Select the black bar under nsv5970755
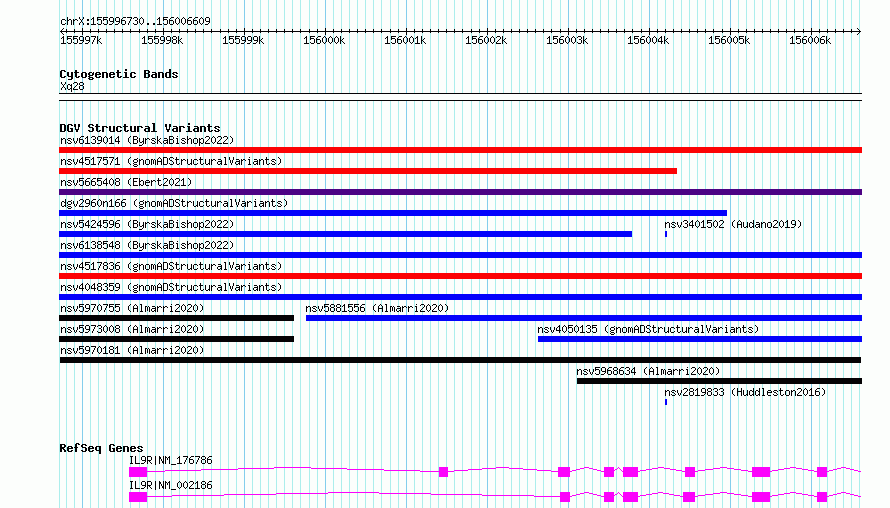 177,318
